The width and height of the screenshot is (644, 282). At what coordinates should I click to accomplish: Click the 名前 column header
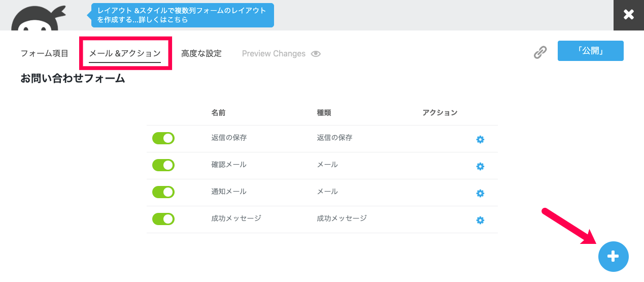click(x=219, y=112)
